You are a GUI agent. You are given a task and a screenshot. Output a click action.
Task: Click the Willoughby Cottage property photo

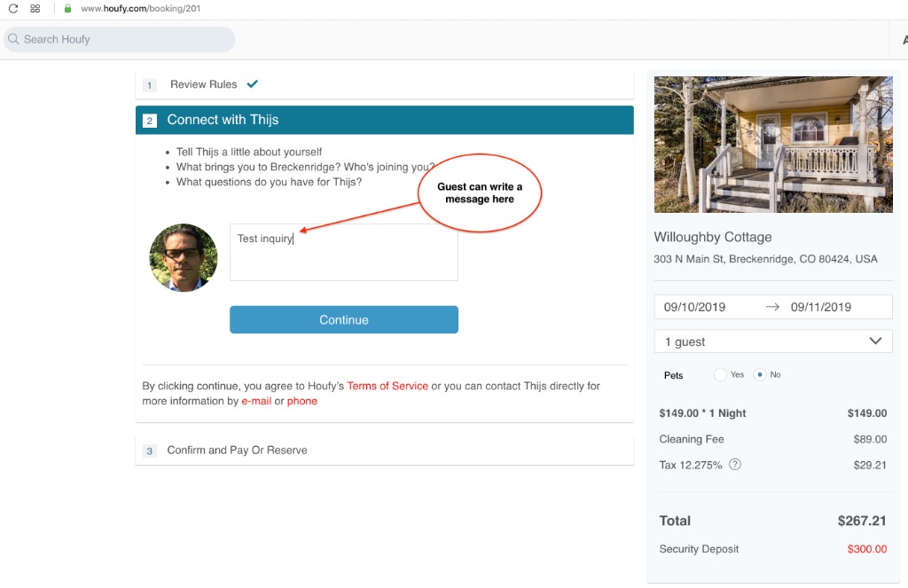(x=772, y=144)
